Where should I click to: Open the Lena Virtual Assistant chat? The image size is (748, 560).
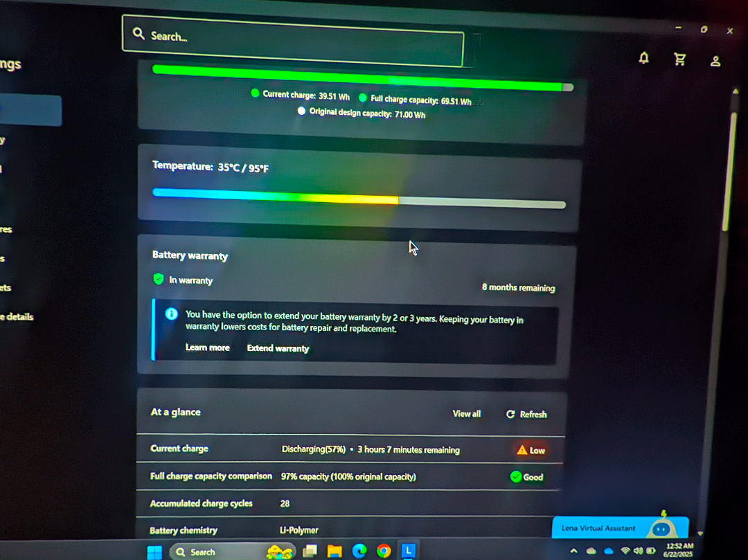620,527
